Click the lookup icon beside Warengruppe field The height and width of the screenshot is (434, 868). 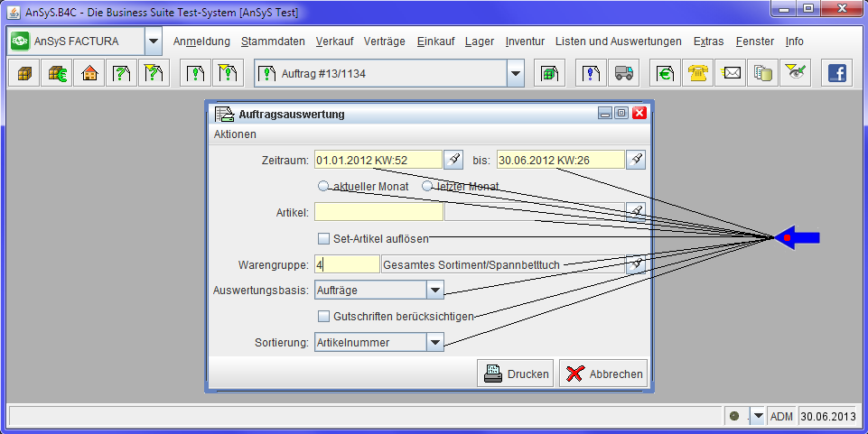(x=637, y=264)
